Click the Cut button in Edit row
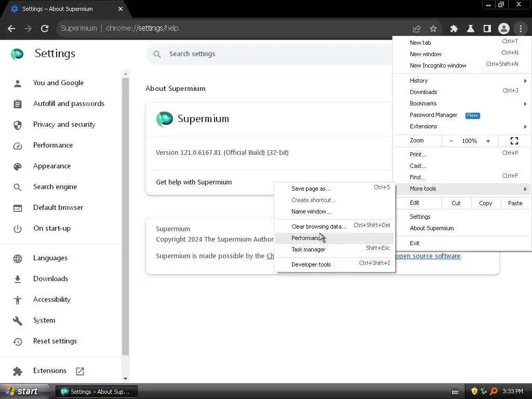Screen dimensions: 532x399 click(x=456, y=203)
